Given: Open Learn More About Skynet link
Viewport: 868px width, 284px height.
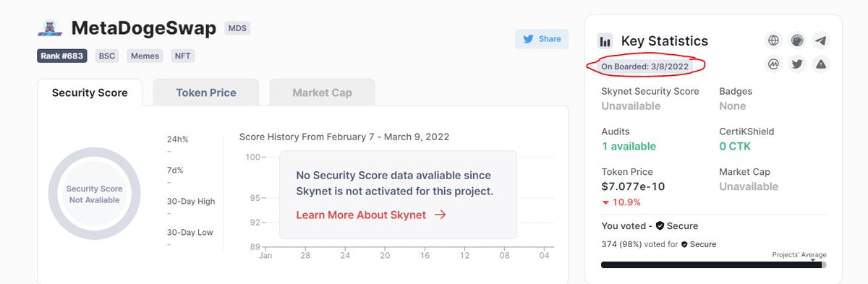Looking at the screenshot, I should tap(371, 215).
